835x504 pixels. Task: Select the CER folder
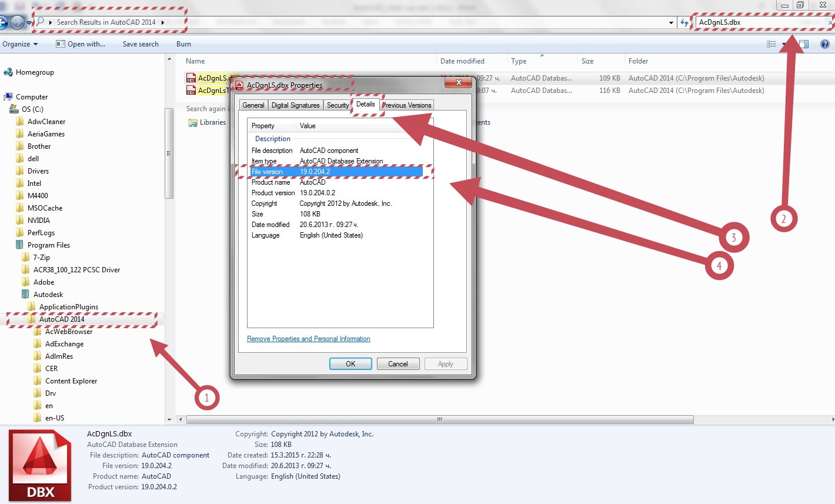46,369
